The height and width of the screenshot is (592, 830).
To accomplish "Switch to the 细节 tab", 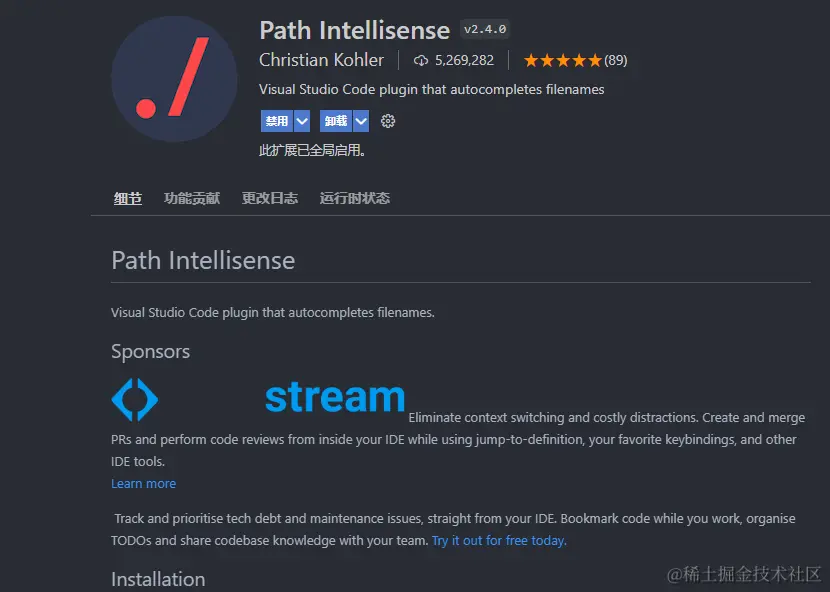I will [x=128, y=199].
